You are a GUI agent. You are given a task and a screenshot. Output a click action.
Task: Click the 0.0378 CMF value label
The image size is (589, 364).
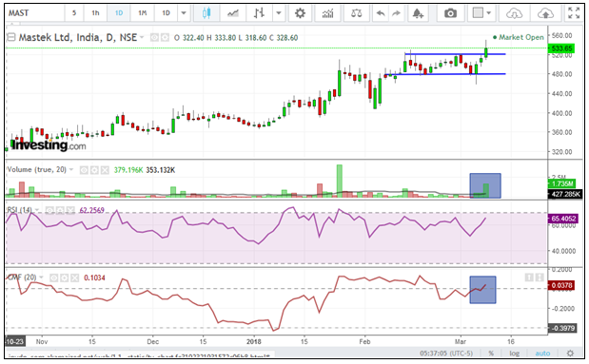tap(561, 285)
